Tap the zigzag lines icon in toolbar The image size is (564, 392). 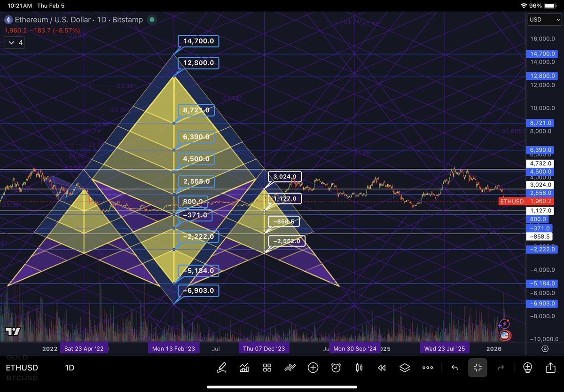coord(290,368)
